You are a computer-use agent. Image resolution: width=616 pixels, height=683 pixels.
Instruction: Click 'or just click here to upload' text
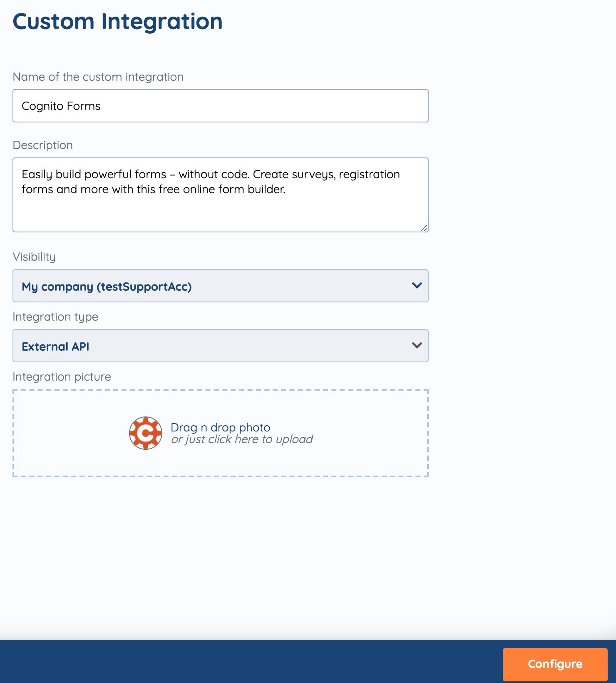coord(242,439)
